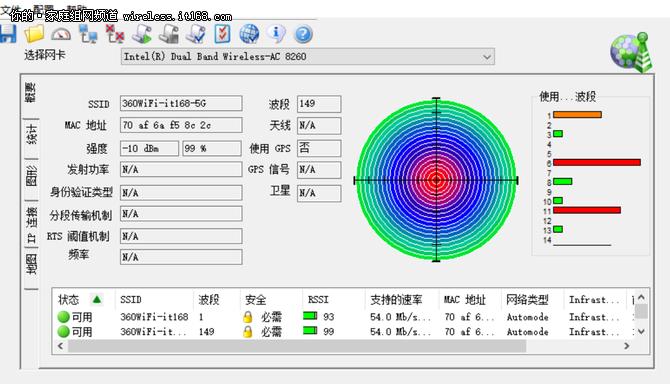Switch to the 概要 vertical tab
The height and width of the screenshot is (384, 670).
pos(30,93)
